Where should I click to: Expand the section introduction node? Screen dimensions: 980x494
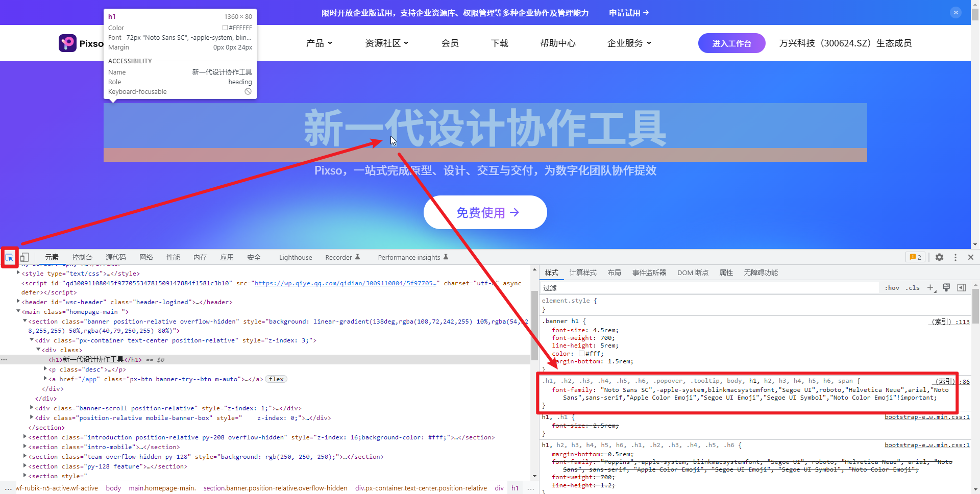click(25, 437)
